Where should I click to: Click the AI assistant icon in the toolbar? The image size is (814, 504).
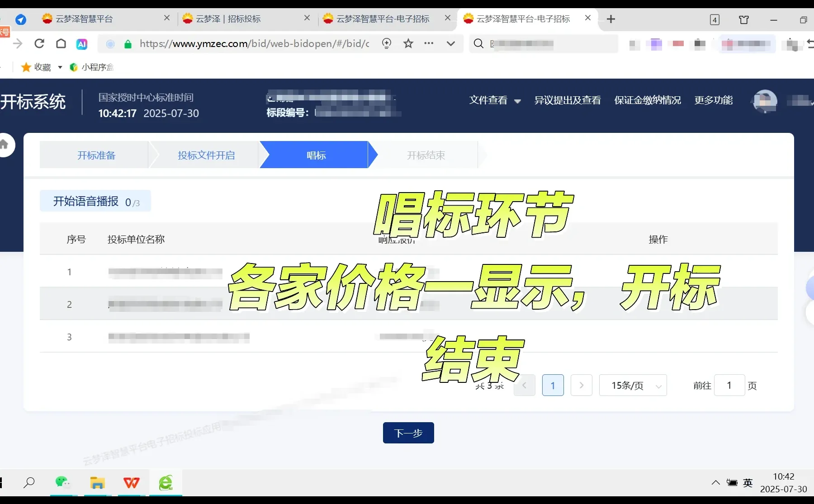(x=81, y=43)
